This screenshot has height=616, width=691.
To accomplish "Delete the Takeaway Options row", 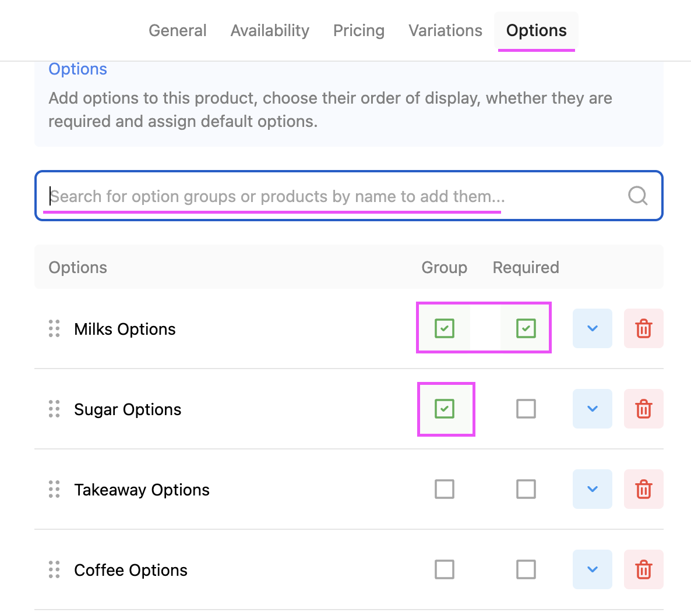I will click(643, 489).
